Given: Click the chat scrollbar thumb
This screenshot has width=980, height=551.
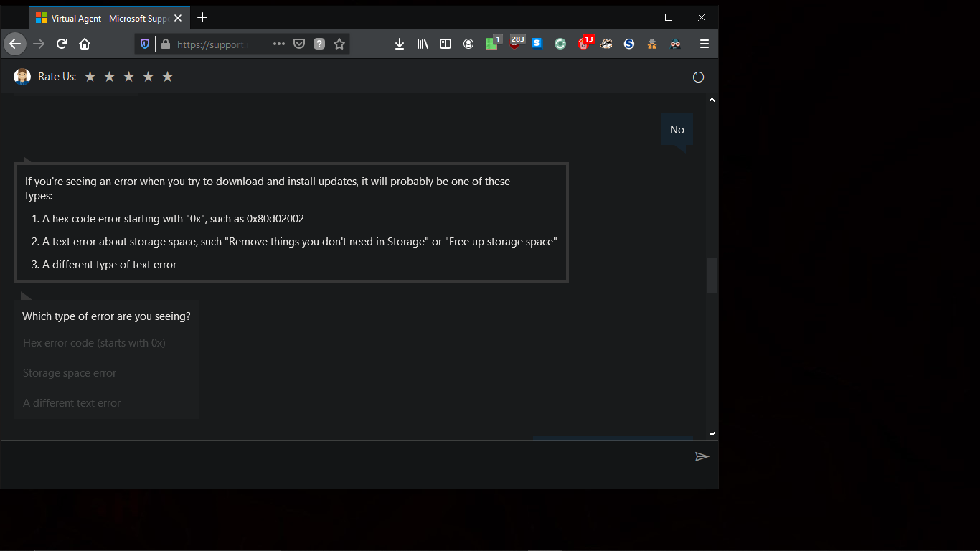Looking at the screenshot, I should pyautogui.click(x=712, y=275).
